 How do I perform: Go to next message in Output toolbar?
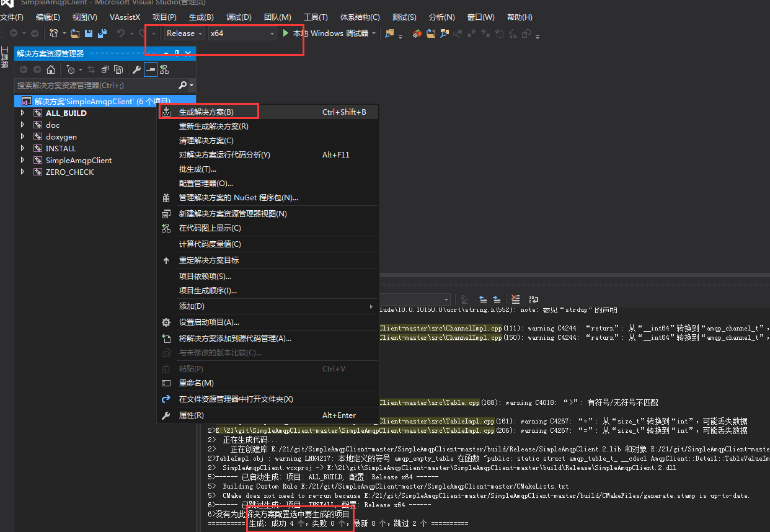pyautogui.click(x=497, y=299)
